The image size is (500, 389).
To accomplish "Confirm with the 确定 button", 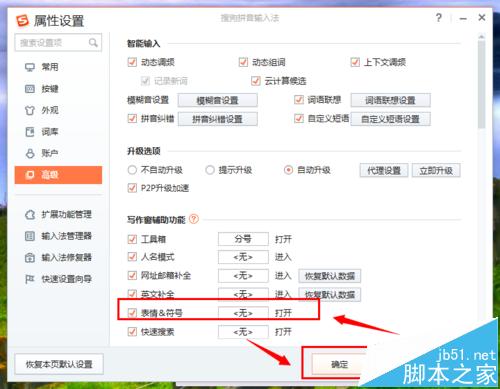I will coord(339,364).
